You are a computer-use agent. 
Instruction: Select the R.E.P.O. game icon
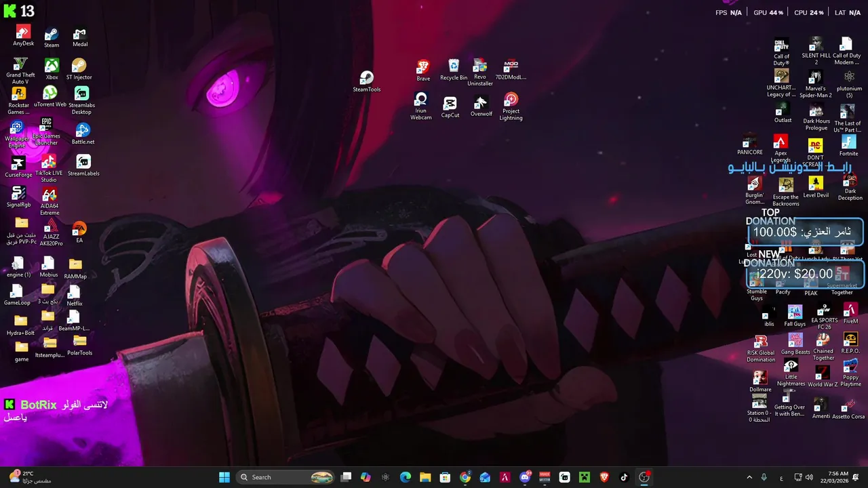point(850,344)
